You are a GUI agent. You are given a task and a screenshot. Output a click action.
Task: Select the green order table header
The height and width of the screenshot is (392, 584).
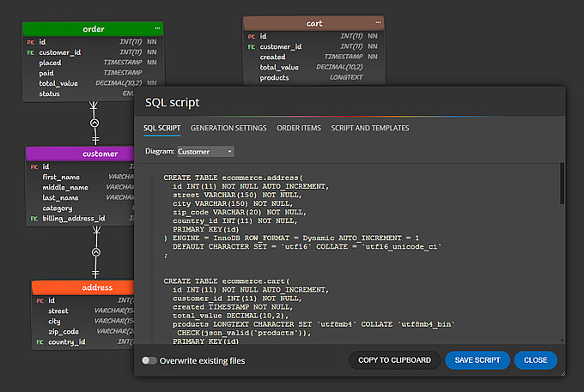(x=93, y=28)
